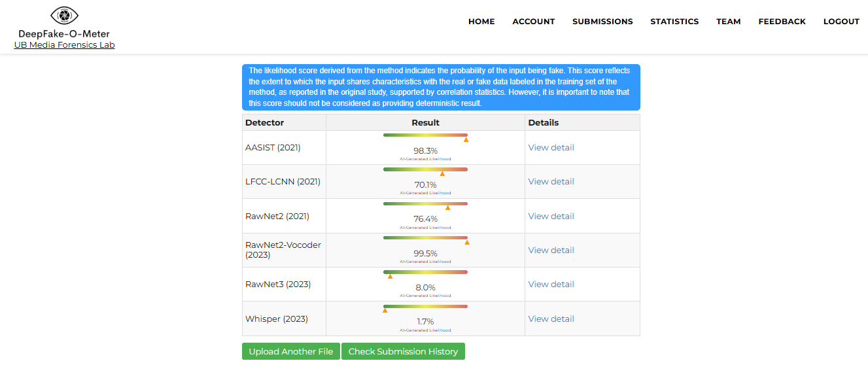The width and height of the screenshot is (868, 380).
Task: View detail for AASIST (2021)
Action: [551, 148]
